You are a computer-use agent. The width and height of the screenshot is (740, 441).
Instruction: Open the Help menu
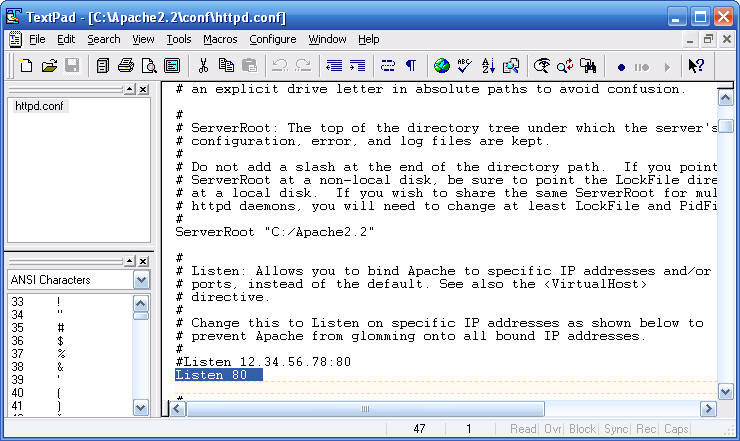pos(369,39)
